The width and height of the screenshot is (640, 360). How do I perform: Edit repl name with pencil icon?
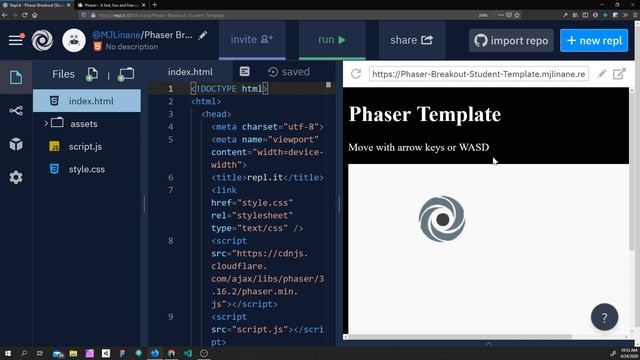click(x=203, y=35)
